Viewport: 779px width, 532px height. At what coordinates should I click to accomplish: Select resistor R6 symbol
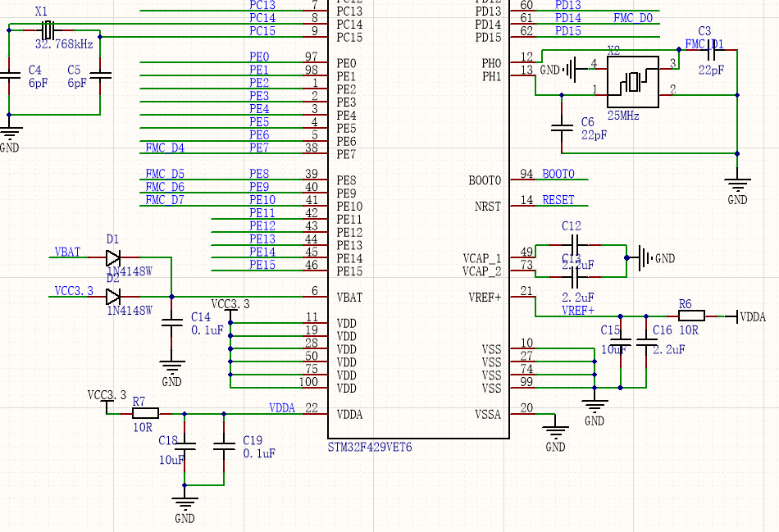[x=692, y=316]
